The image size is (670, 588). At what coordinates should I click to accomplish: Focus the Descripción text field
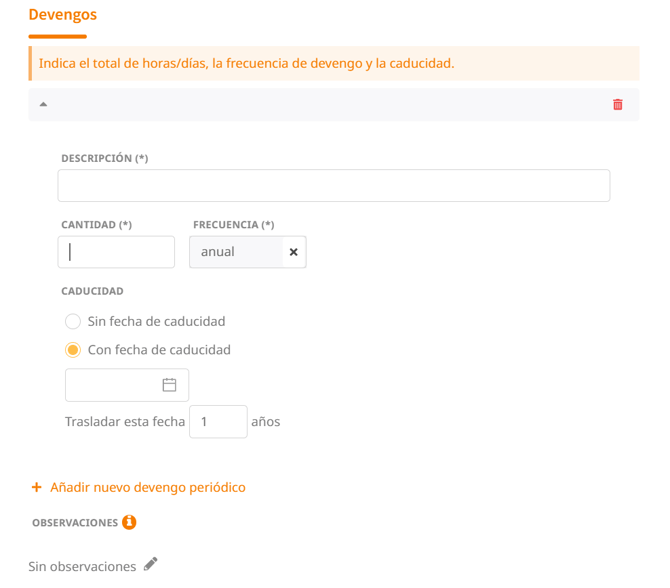[x=333, y=186]
